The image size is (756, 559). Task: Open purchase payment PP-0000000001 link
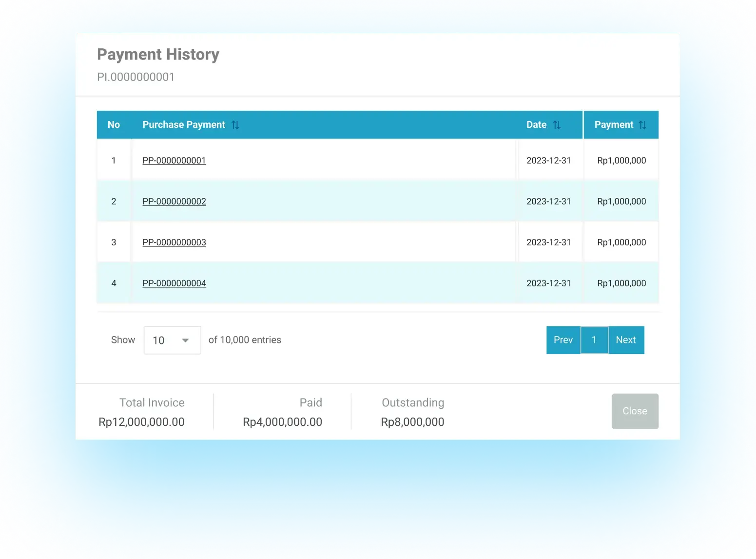point(174,160)
